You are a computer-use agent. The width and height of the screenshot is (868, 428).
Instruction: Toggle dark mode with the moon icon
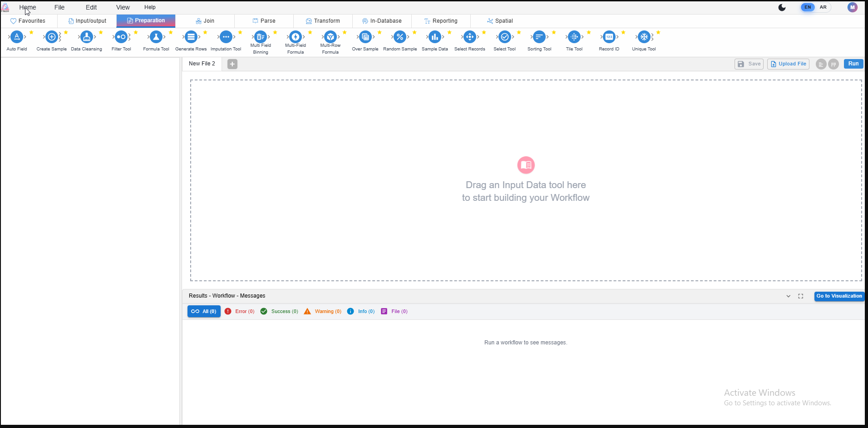click(782, 7)
